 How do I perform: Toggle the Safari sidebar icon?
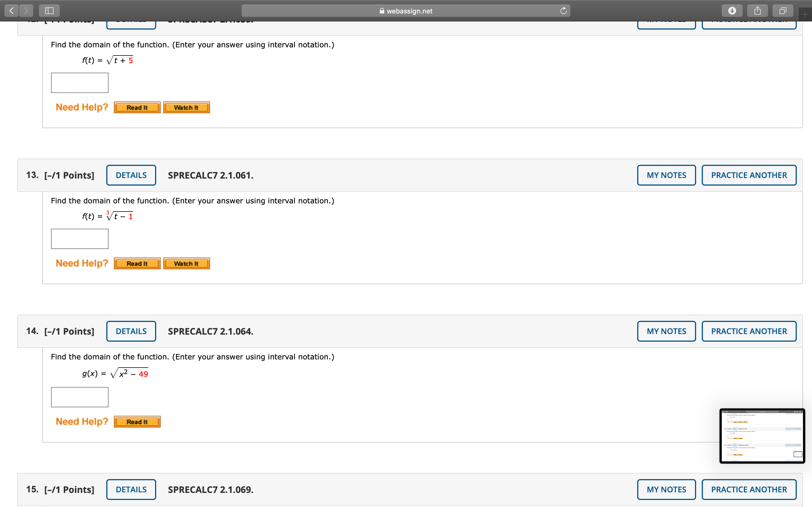(x=49, y=11)
